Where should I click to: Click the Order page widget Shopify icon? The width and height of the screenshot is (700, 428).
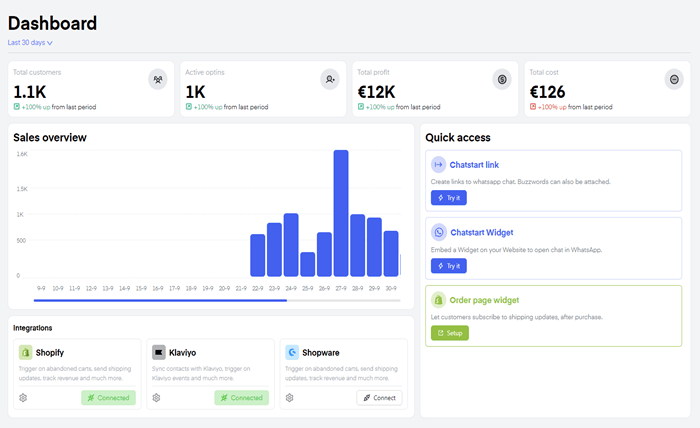(439, 299)
